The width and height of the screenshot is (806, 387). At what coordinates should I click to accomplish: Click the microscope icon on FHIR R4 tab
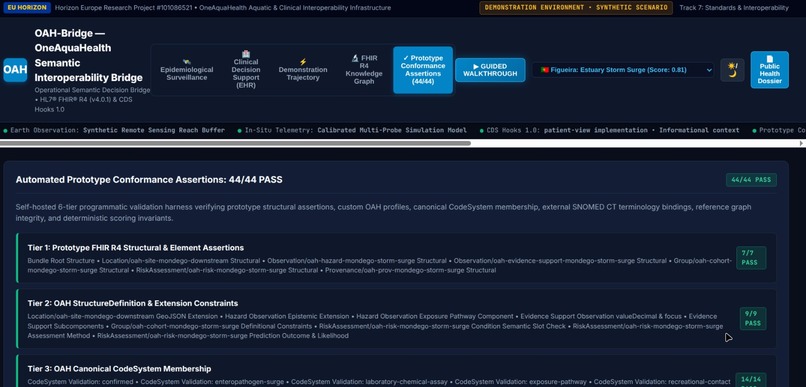(355, 58)
